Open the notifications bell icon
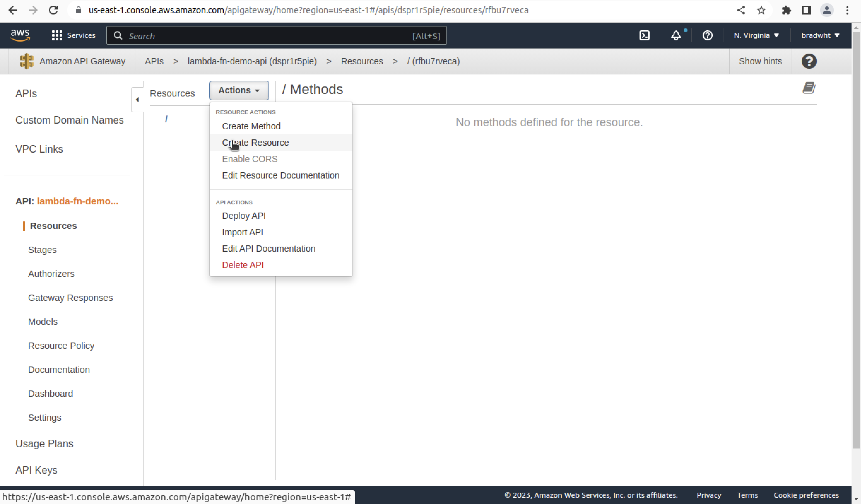This screenshot has width=861, height=504. click(676, 36)
